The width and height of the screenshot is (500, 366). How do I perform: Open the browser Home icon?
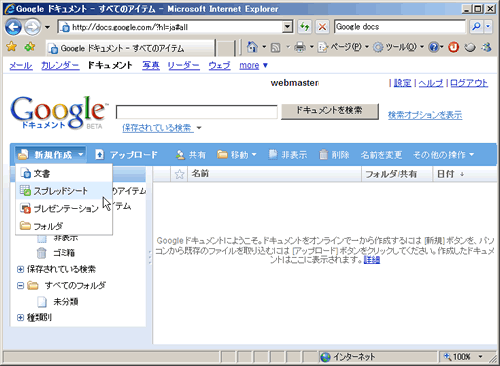pyautogui.click(x=252, y=47)
